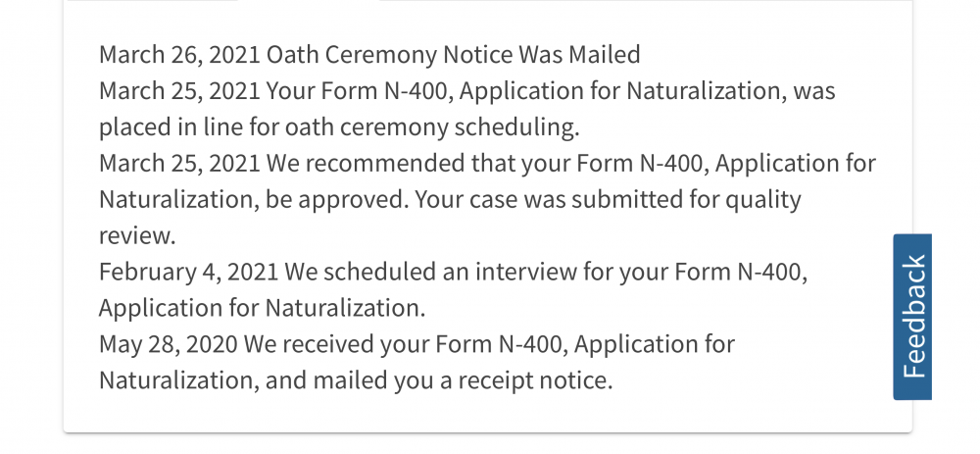Click the We received your Form N-400 text

pos(407,344)
